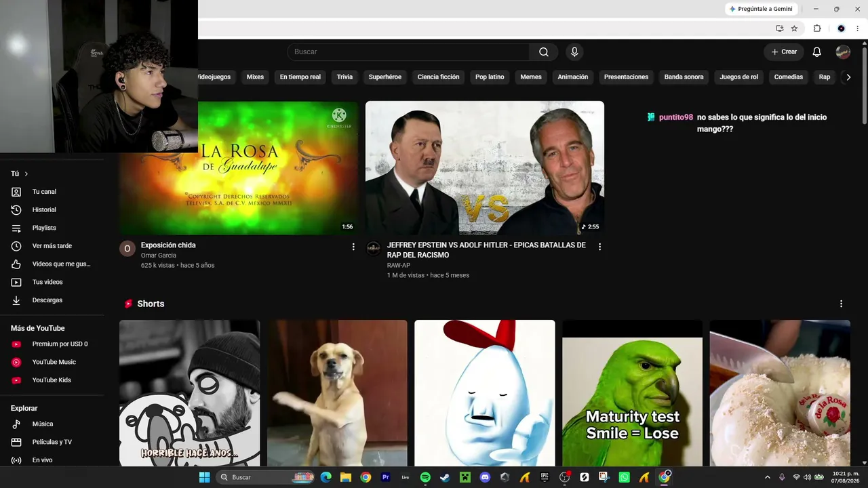Open the Epic Games launcher from the taskbar
This screenshot has width=868, height=488.
[545, 477]
